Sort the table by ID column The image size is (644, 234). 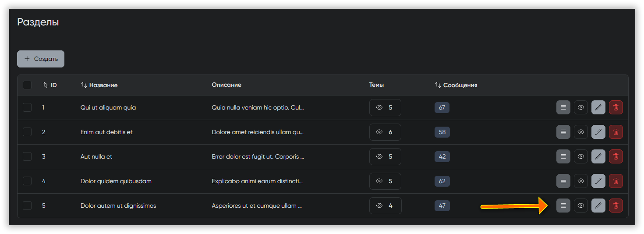pyautogui.click(x=50, y=85)
